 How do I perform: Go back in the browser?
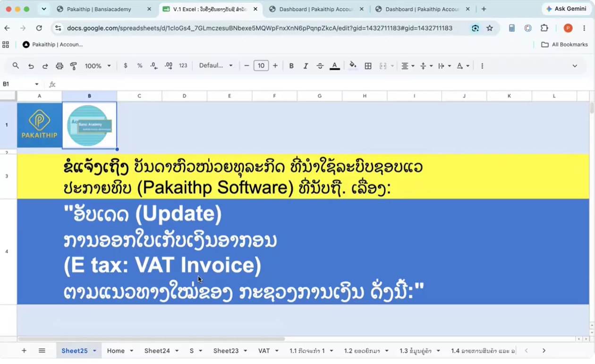click(7, 28)
